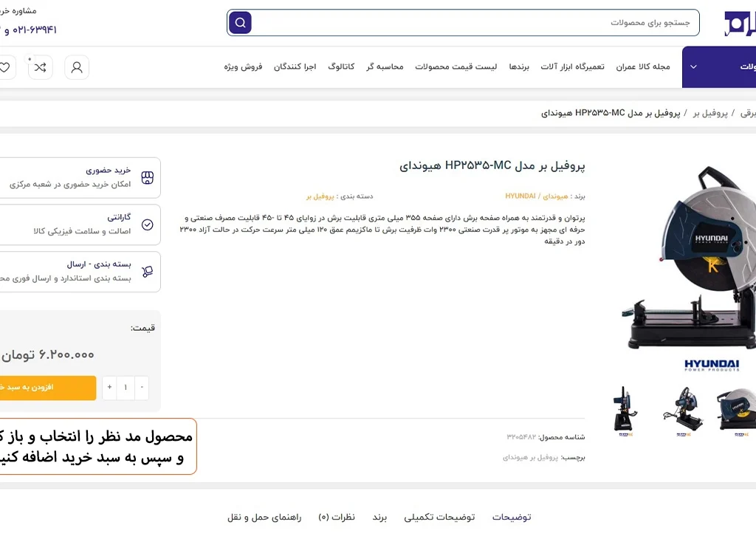Image resolution: width=756 pixels, height=539 pixels.
Task: Click the main product saw image
Action: [690, 258]
